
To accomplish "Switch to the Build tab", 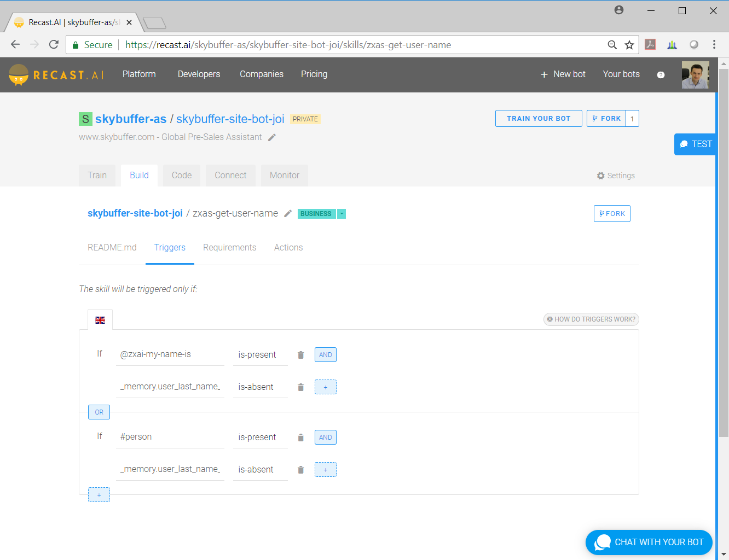I will point(139,176).
